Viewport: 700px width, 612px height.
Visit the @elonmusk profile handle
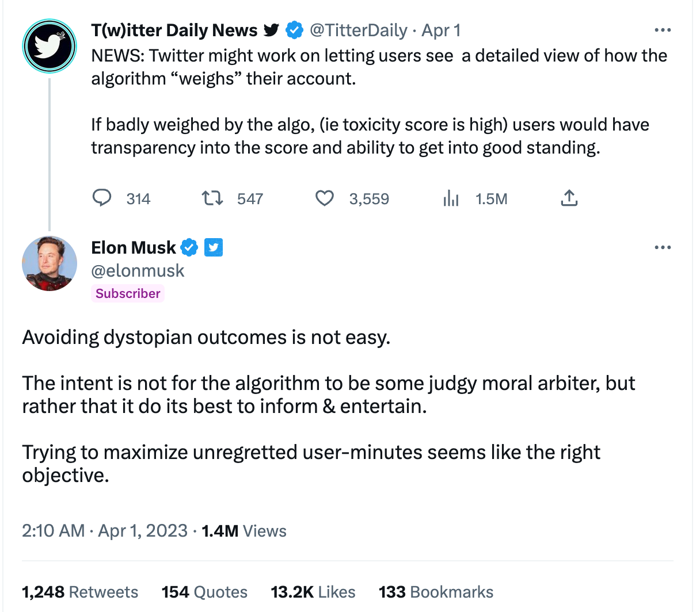[138, 270]
